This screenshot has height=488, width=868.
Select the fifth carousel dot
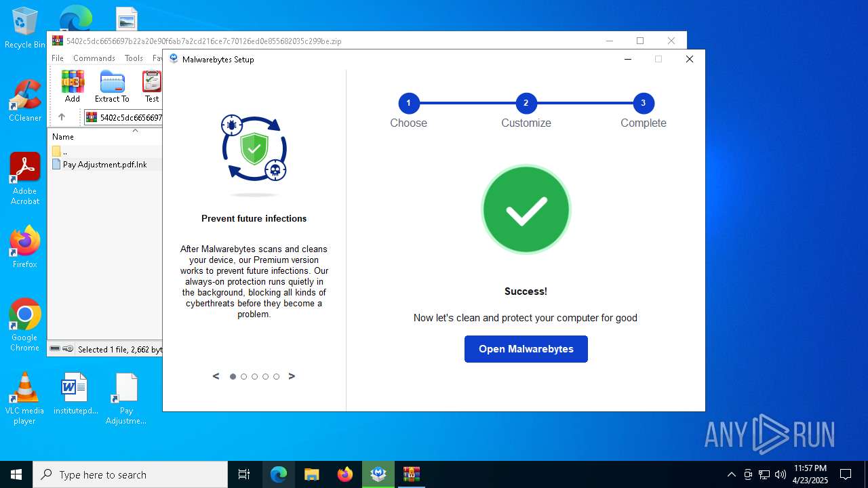277,377
